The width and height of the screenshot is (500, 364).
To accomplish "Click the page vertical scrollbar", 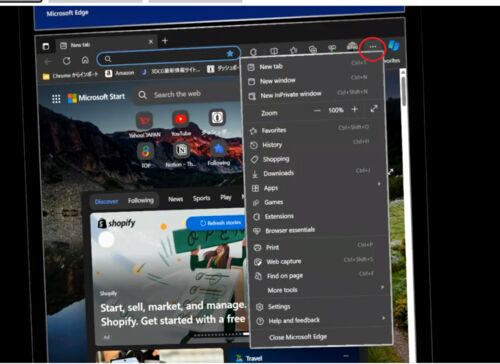I will click(x=403, y=93).
